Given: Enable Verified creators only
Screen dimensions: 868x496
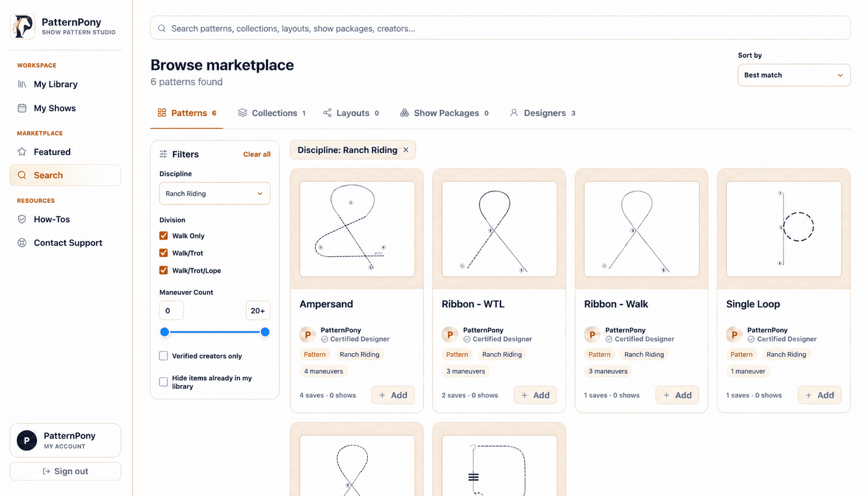Looking at the screenshot, I should 164,356.
